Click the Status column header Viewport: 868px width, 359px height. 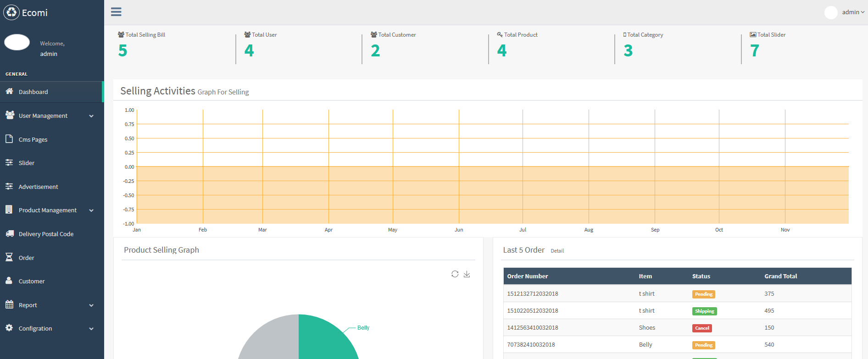(x=701, y=276)
